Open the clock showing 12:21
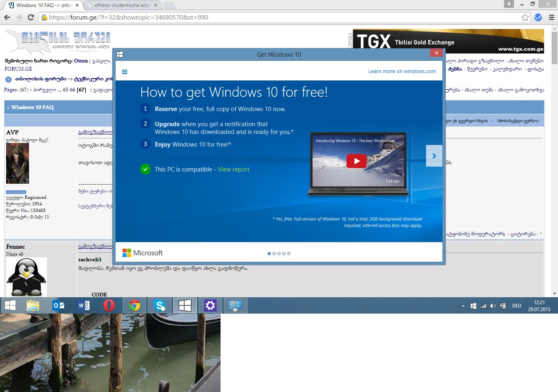The height and width of the screenshot is (392, 558). point(539,306)
